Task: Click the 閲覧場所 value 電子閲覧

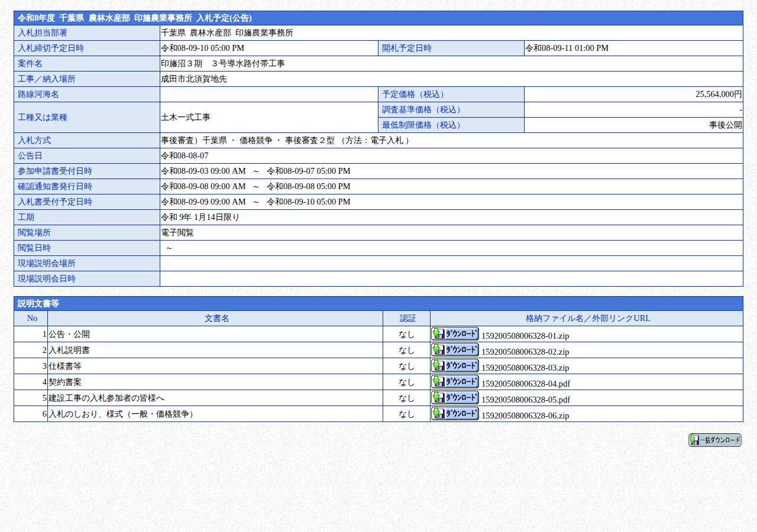Action: pos(177,233)
